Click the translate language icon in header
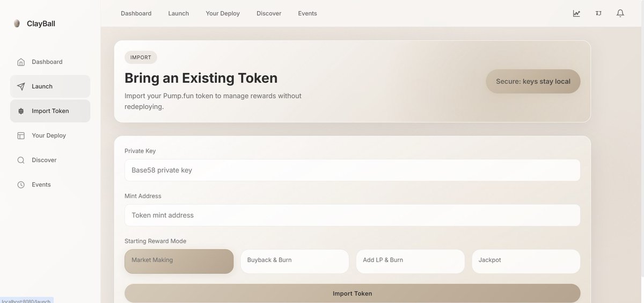644x303 pixels. pos(598,13)
